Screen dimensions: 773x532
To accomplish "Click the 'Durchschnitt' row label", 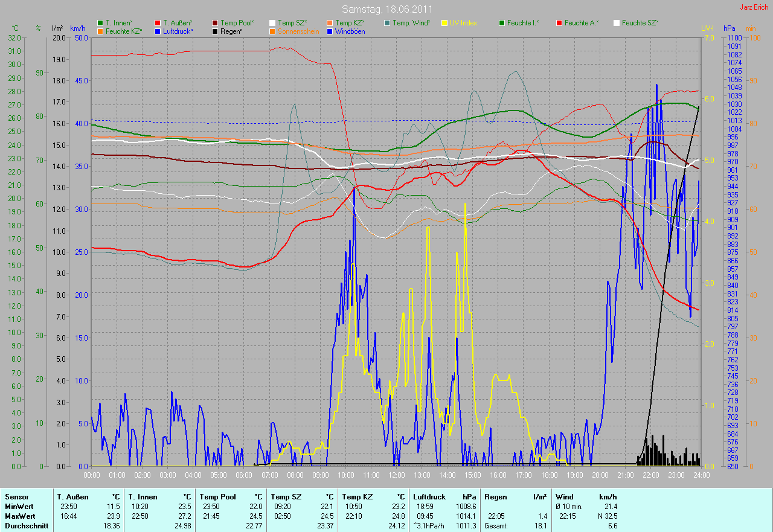I will (26, 526).
